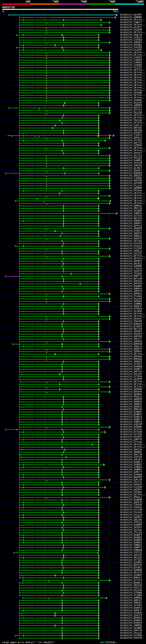Click the white query sequence bar
The image size is (146, 644).
[x=60, y=9]
